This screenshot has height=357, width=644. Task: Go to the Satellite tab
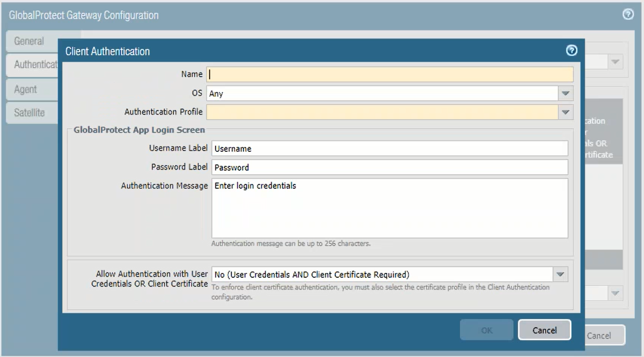click(x=30, y=113)
